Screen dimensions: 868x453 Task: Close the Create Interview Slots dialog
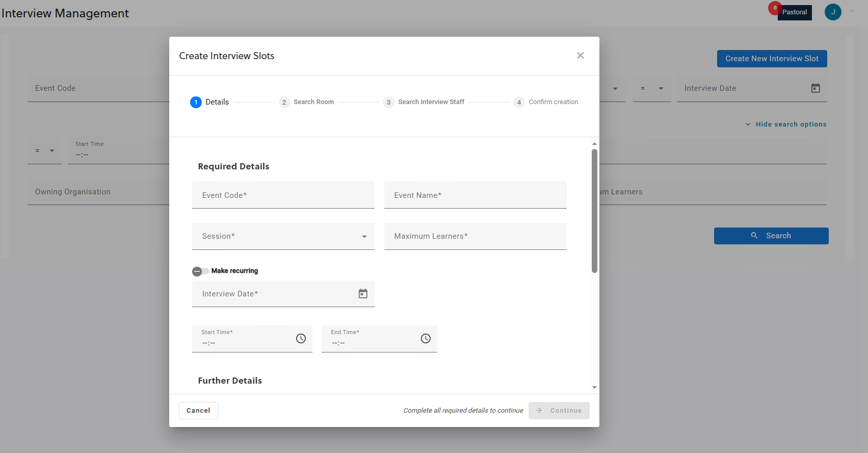click(580, 56)
